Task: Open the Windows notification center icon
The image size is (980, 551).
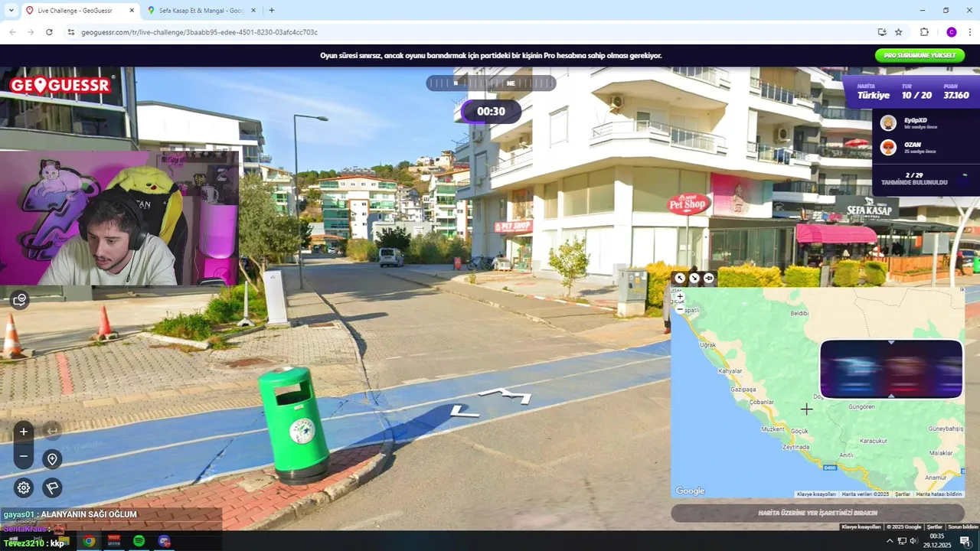Action: coord(965,541)
